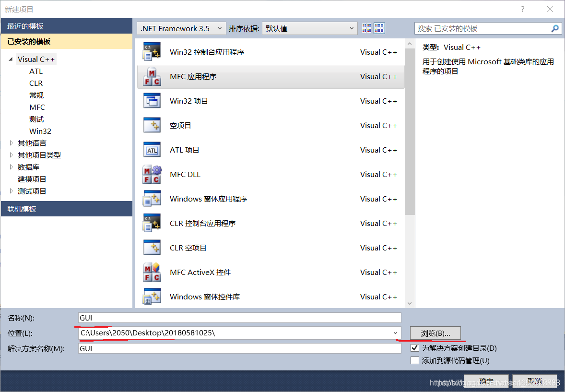Image resolution: width=565 pixels, height=392 pixels.
Task: Select the ATL 项目 template icon
Action: click(152, 150)
